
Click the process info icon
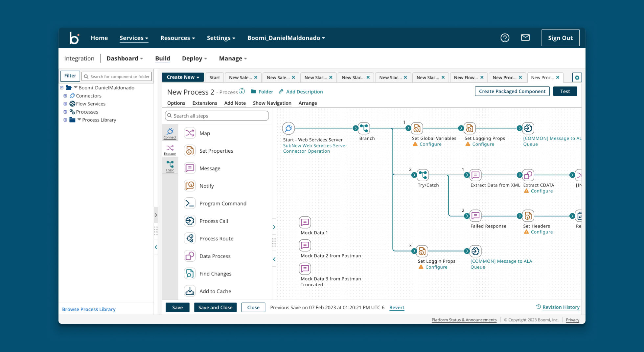[x=242, y=91]
